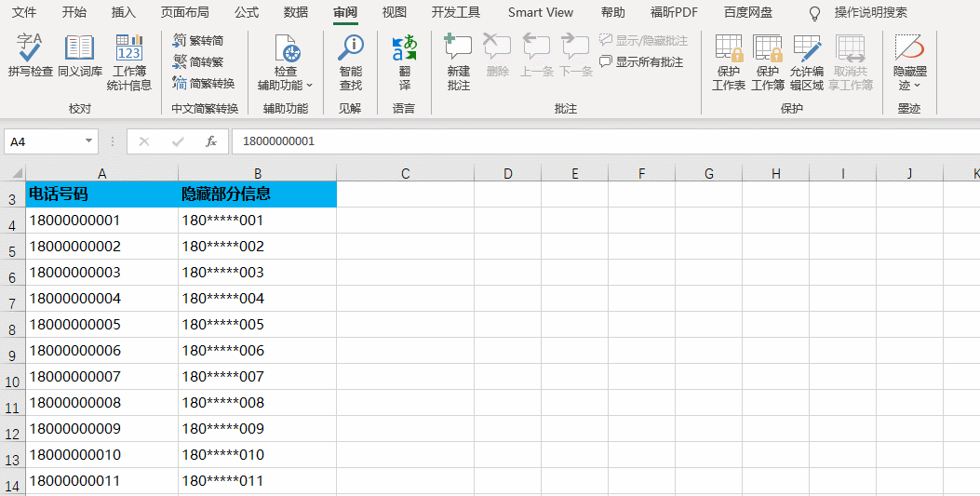980x496 pixels.
Task: Switch to the 数据 tab
Action: [296, 12]
